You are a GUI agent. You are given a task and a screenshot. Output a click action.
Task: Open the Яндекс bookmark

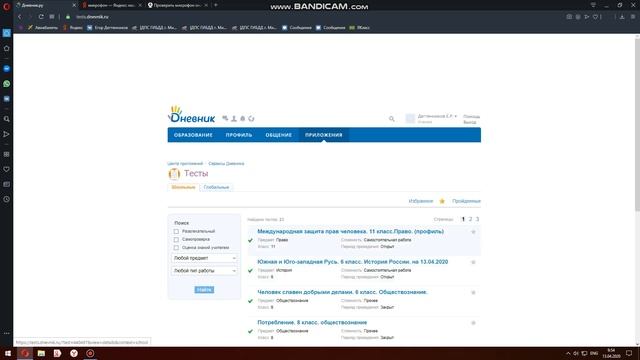(x=73, y=28)
